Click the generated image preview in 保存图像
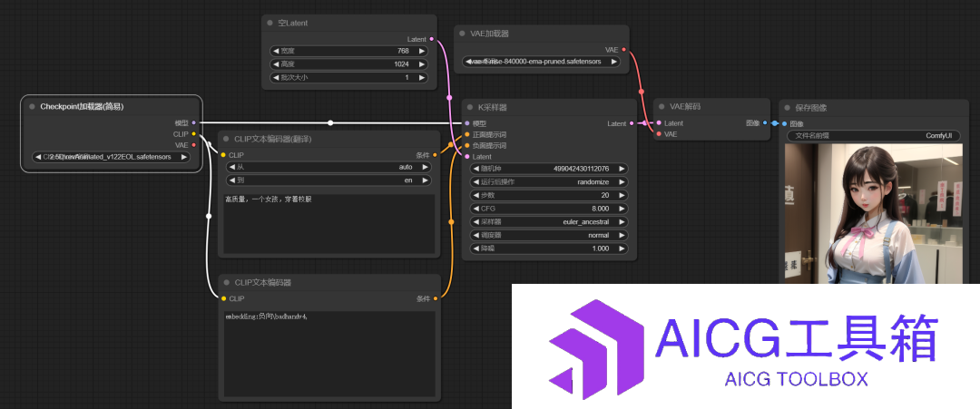The height and width of the screenshot is (409, 980). coord(873,213)
